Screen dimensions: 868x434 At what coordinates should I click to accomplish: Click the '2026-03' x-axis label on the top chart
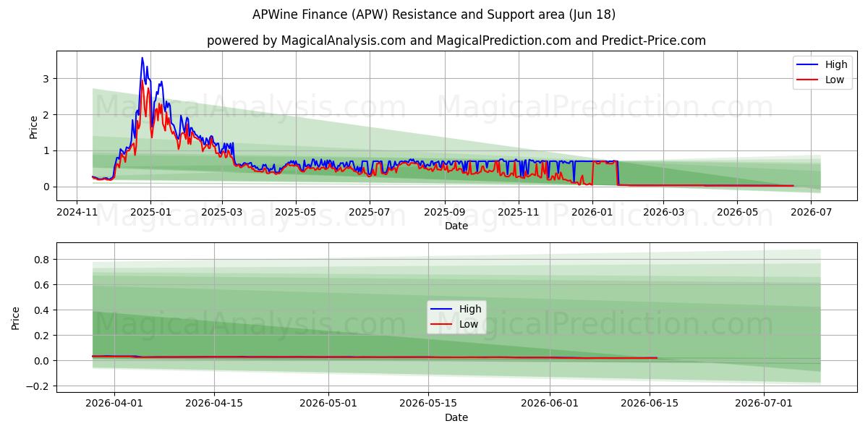(x=663, y=212)
